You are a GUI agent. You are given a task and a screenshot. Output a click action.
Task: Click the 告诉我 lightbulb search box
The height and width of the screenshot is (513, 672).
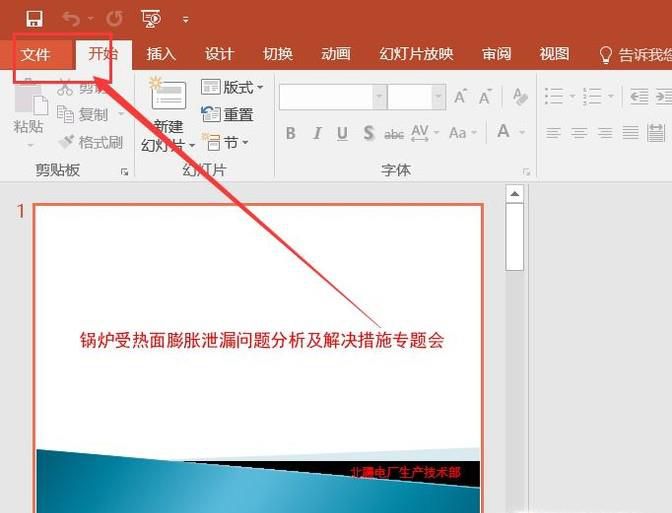(635, 55)
